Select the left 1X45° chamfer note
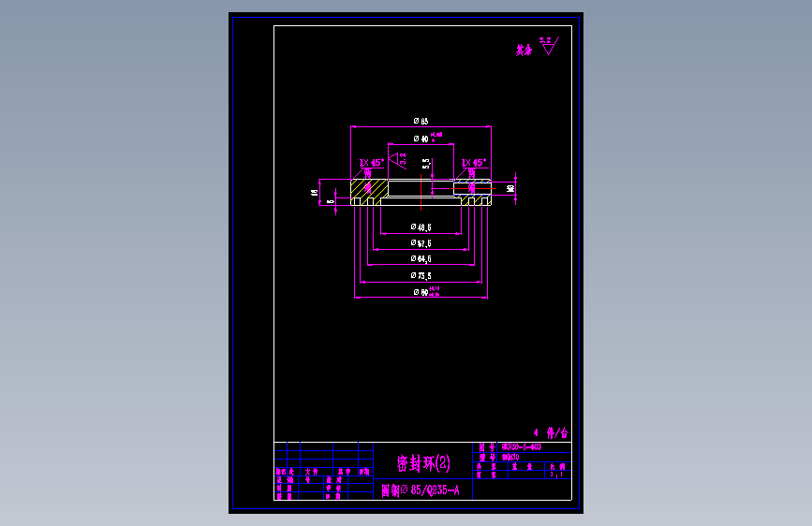 (x=372, y=163)
